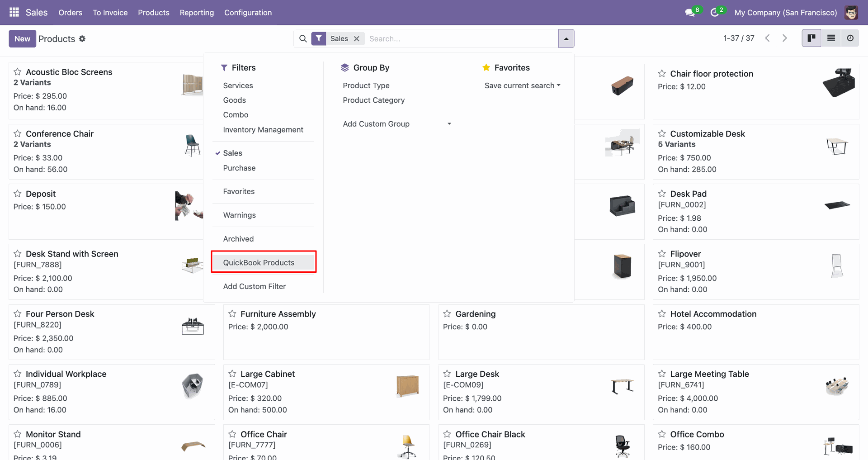Switch to activity view
868x460 pixels.
850,38
